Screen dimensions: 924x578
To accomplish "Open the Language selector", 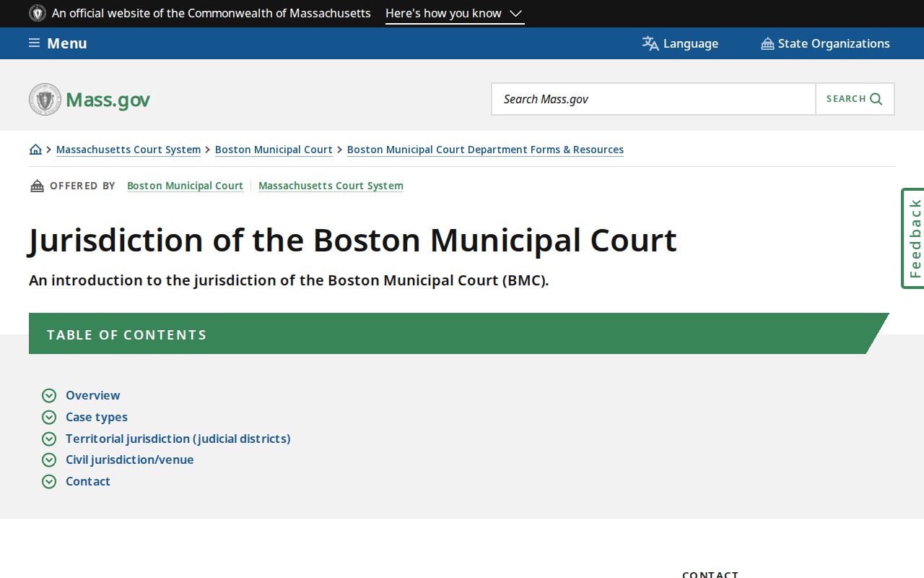I will [680, 43].
